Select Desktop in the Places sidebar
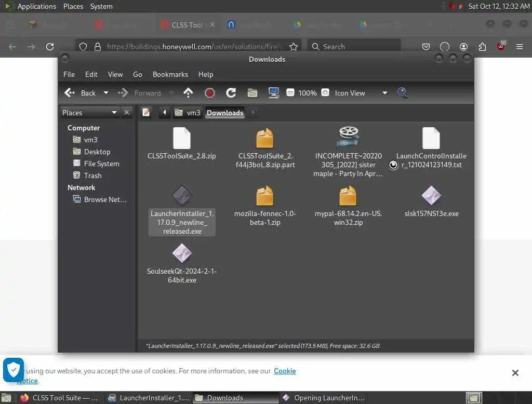The height and width of the screenshot is (404, 532). [x=92, y=152]
